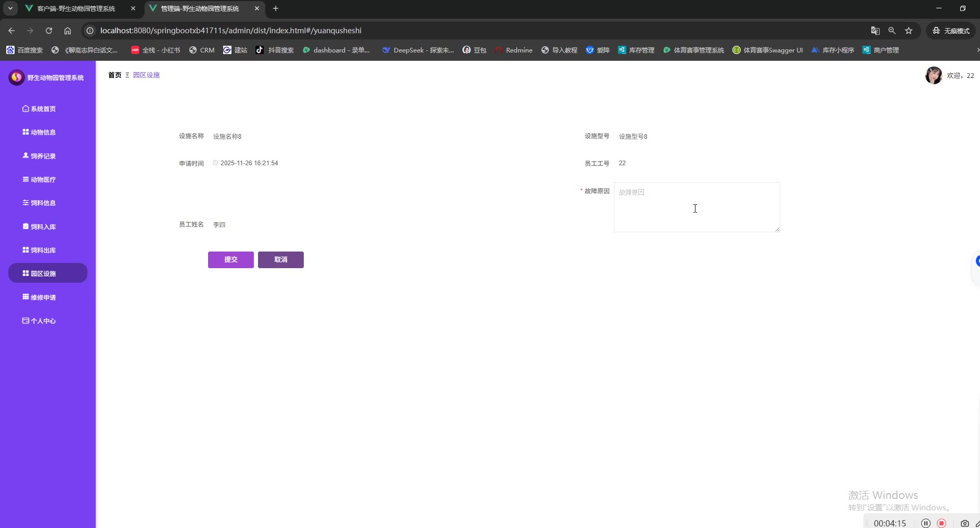Pause the screen recording
Viewport: 980px width, 528px height.
click(x=926, y=523)
